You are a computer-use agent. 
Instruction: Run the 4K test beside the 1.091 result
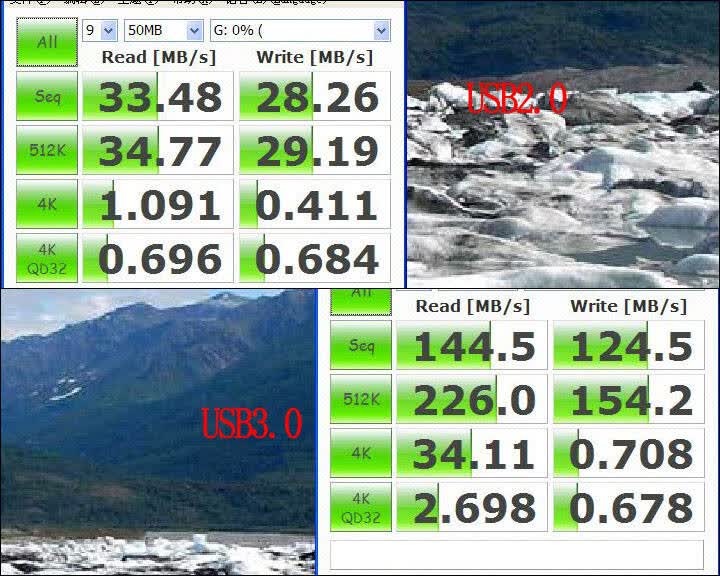[x=47, y=204]
